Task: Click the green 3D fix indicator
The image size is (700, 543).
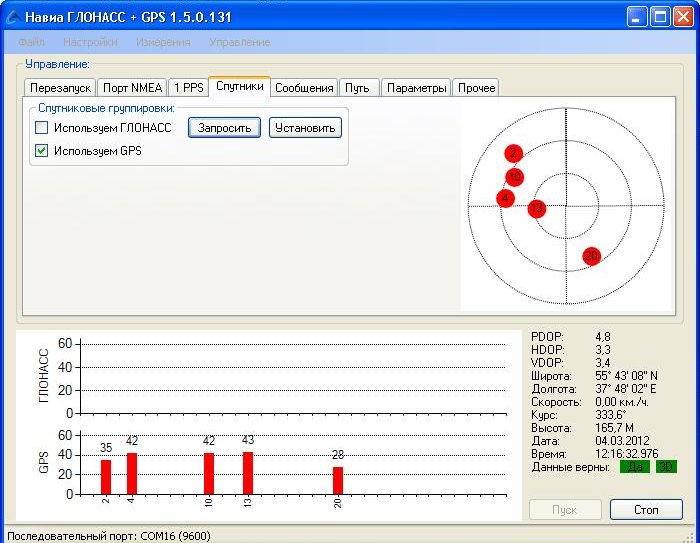Action: click(666, 467)
